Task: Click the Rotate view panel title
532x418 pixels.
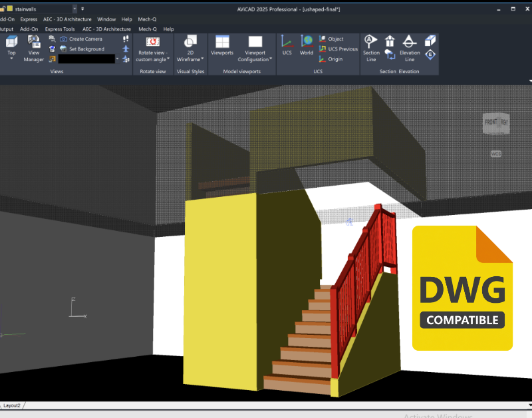Action: [x=153, y=71]
